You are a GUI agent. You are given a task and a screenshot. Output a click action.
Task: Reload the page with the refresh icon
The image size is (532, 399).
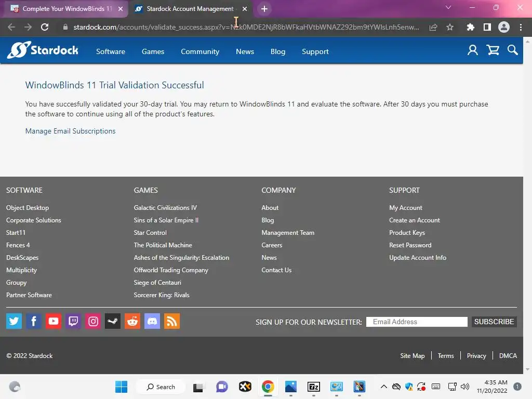click(x=45, y=27)
